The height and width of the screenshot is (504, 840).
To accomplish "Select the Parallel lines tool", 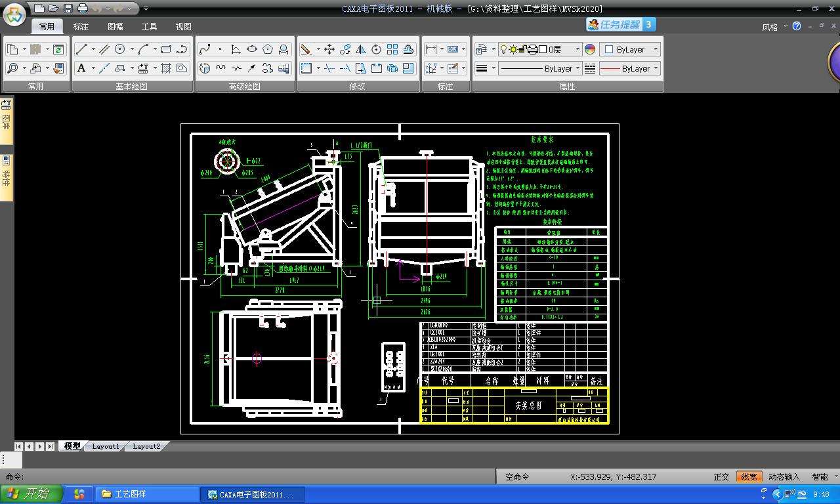I will (104, 49).
